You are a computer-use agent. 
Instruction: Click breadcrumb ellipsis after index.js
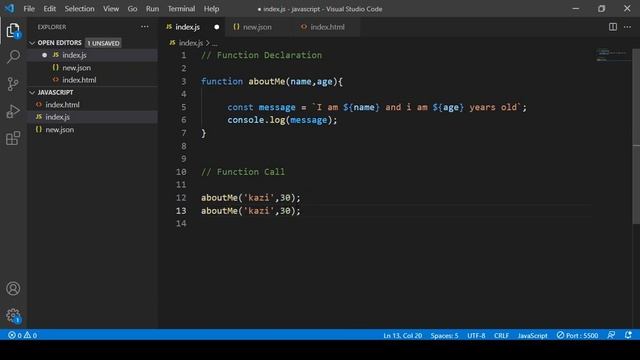pyautogui.click(x=215, y=43)
